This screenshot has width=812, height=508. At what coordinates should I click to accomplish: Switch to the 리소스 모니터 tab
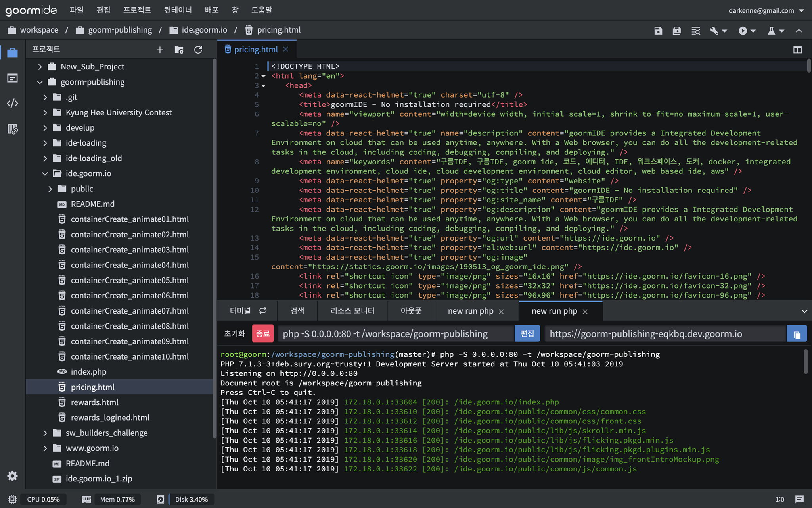(x=352, y=311)
